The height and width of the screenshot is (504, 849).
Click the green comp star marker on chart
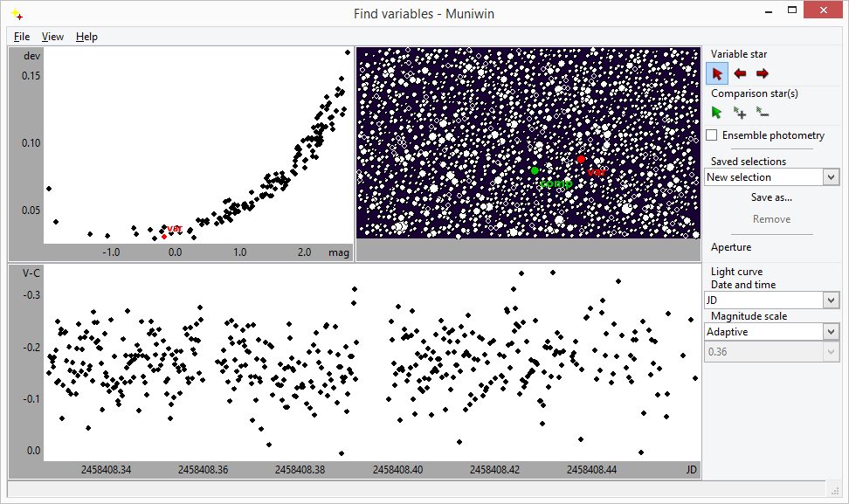(535, 170)
